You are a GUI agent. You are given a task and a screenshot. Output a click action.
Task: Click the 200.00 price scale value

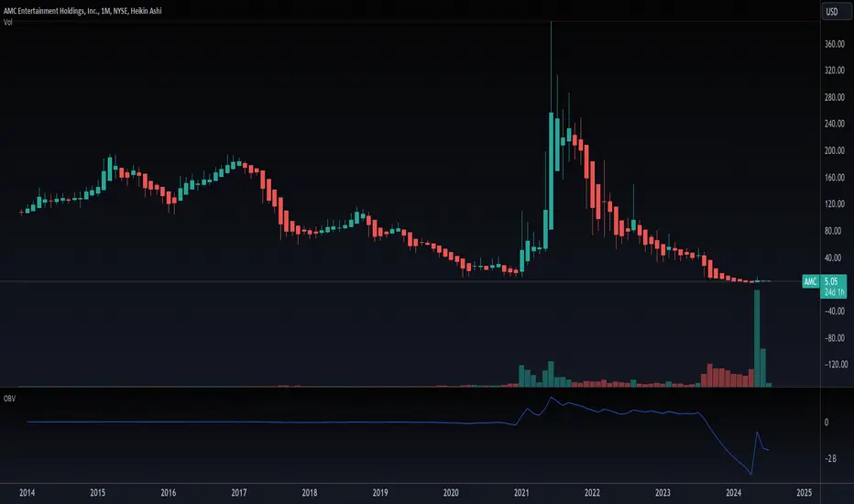point(835,150)
